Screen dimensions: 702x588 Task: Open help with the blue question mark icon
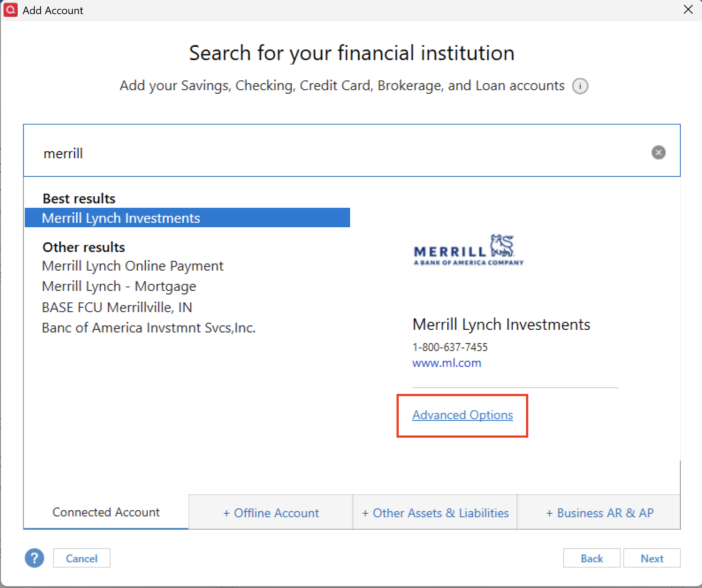[34, 558]
